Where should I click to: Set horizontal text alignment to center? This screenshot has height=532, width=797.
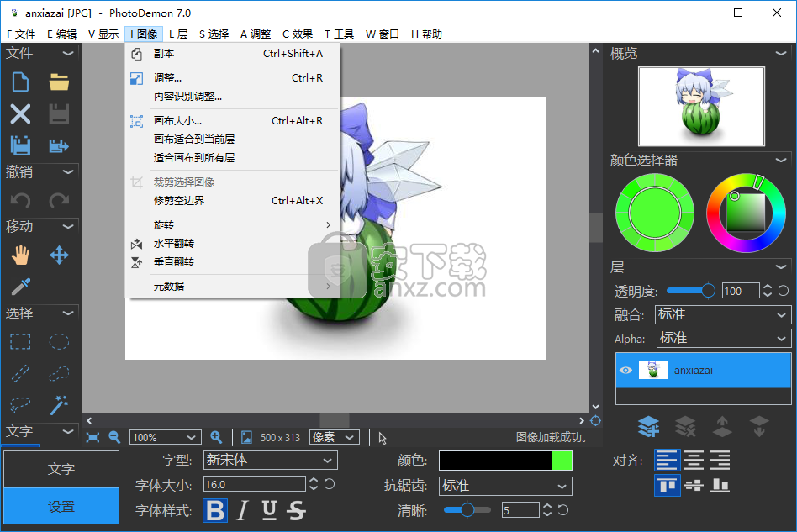tap(694, 460)
